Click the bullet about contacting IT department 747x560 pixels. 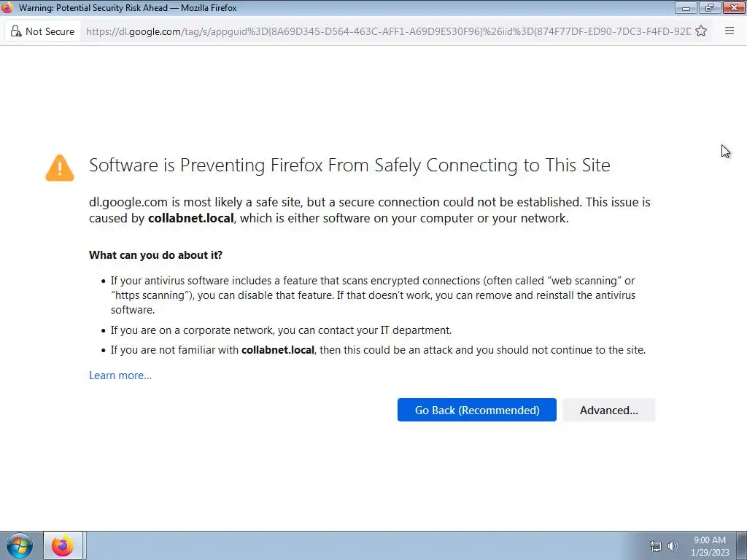click(281, 330)
